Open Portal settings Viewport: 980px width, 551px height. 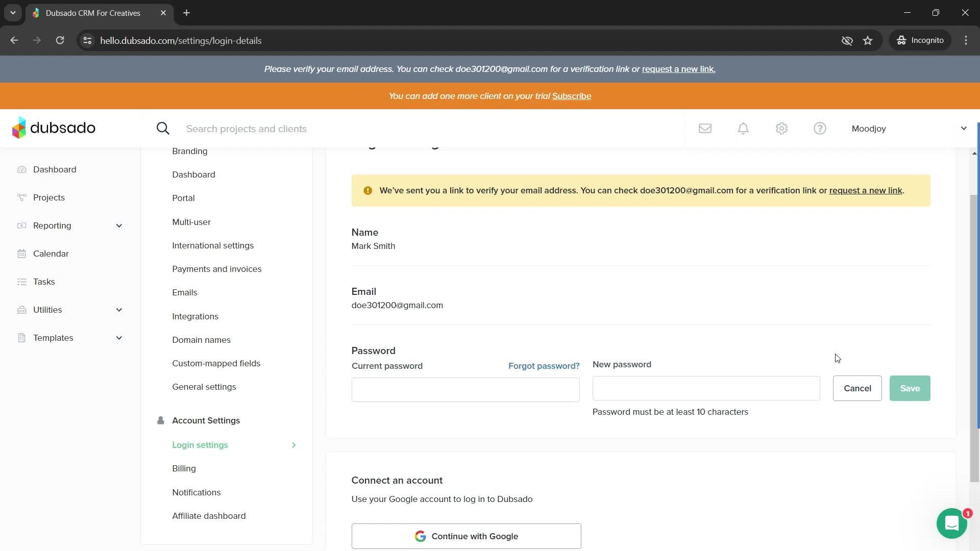coord(183,198)
